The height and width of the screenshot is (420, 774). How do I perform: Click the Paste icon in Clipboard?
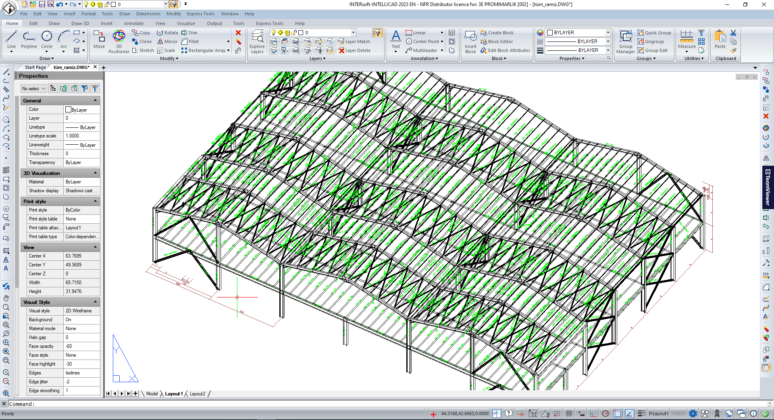720,38
